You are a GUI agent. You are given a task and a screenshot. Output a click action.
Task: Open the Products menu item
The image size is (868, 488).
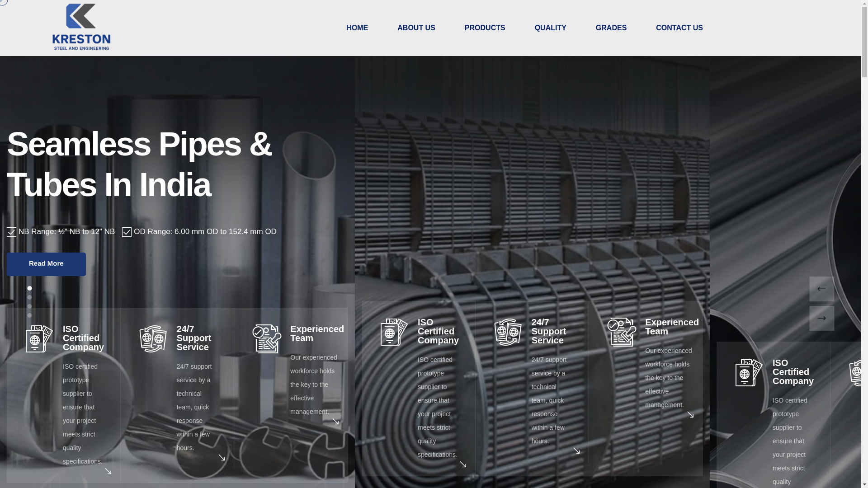(485, 28)
